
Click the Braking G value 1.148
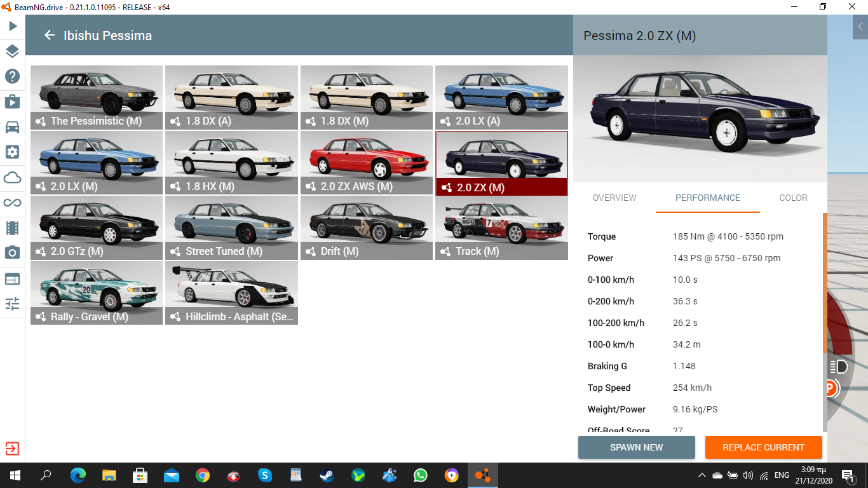coord(684,366)
